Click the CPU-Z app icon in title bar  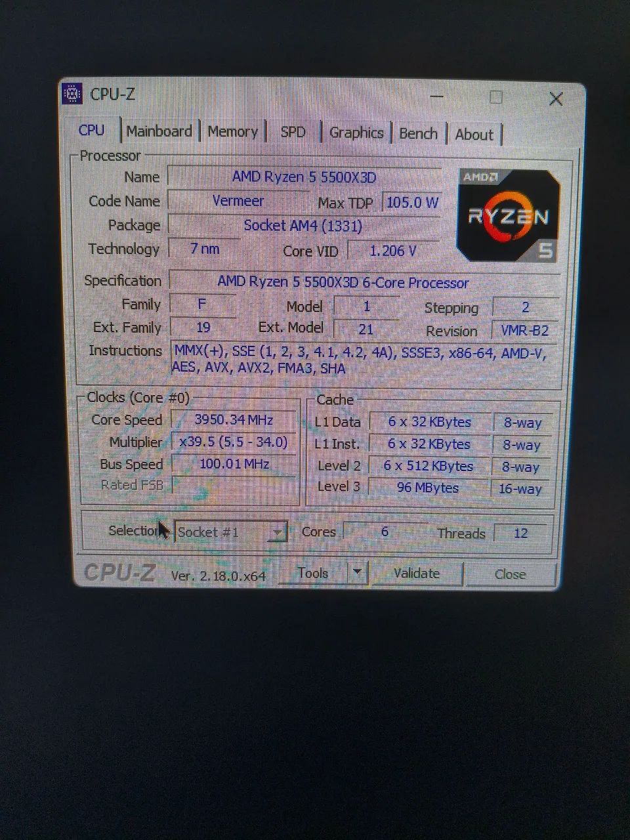[72, 94]
